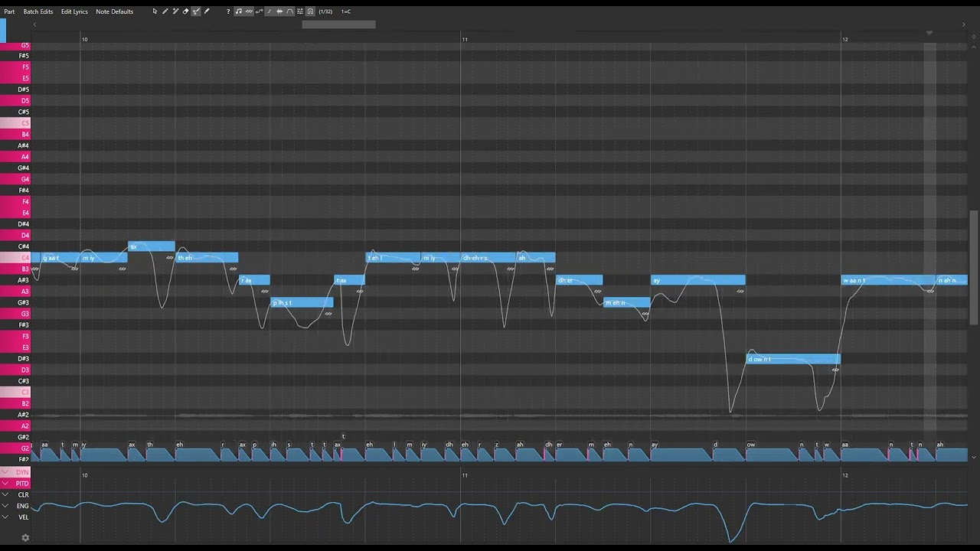Viewport: 980px width, 551px height.
Task: Toggle the music note display icon
Action: 238,11
